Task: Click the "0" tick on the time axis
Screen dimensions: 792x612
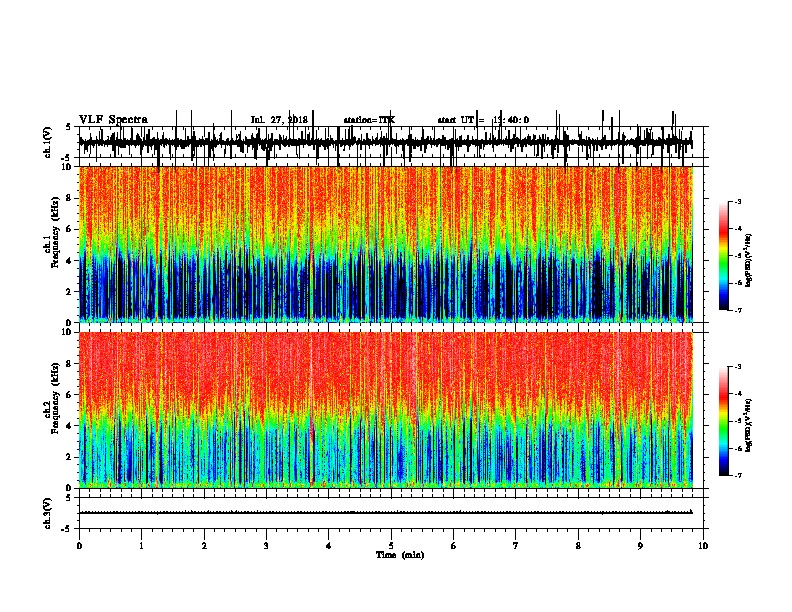Action: (x=79, y=546)
